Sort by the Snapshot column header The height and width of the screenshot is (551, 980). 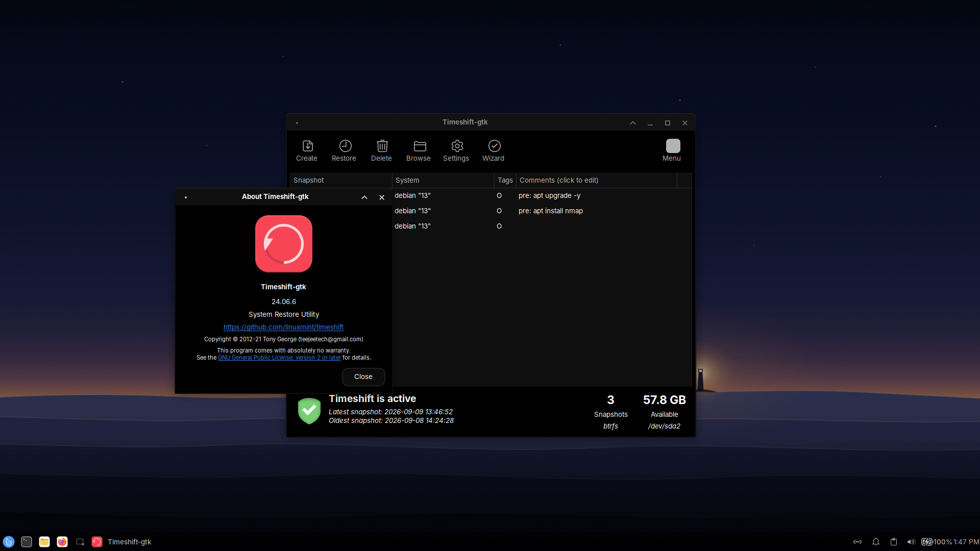[341, 181]
